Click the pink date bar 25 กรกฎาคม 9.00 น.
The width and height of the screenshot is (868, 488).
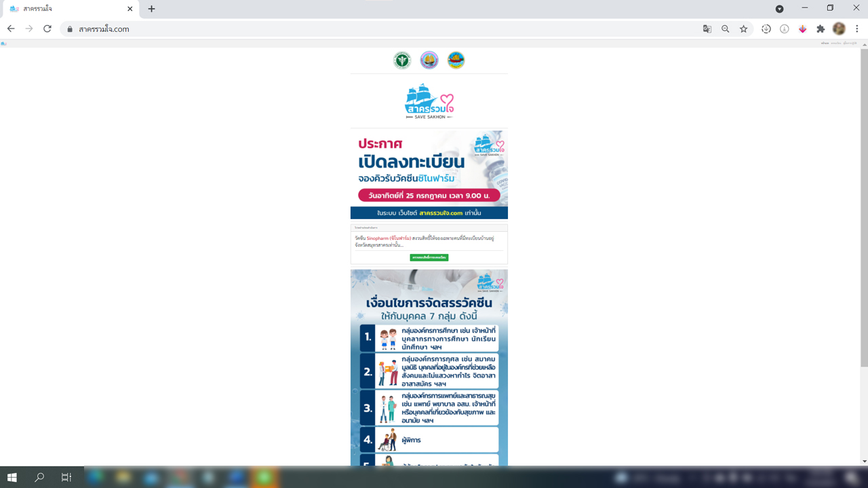(429, 196)
